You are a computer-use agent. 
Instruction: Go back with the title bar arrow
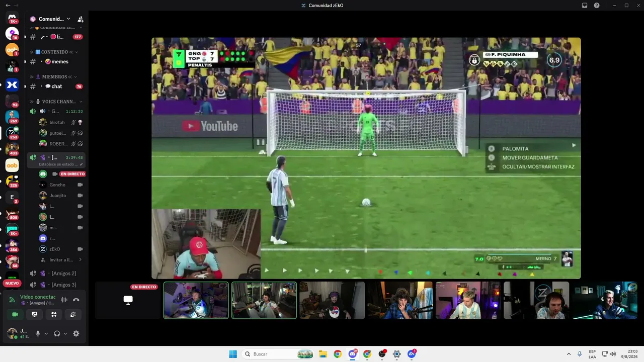click(8, 5)
